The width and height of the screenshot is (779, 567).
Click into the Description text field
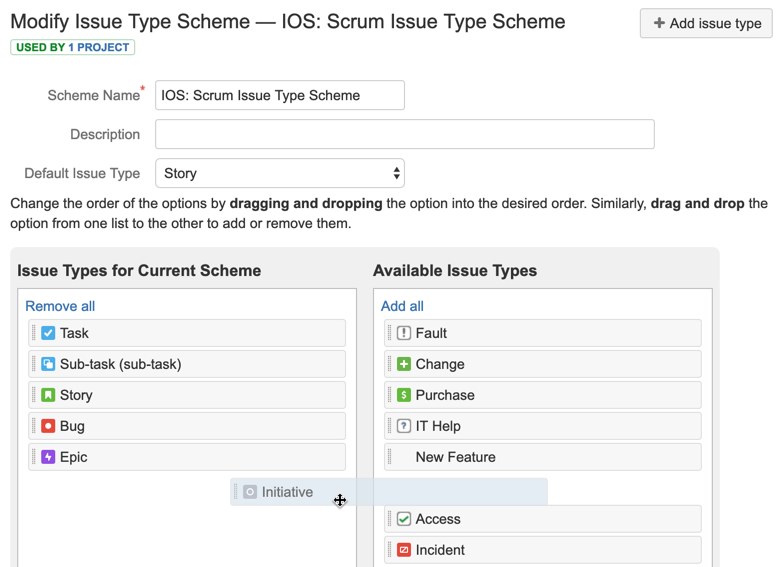[404, 134]
